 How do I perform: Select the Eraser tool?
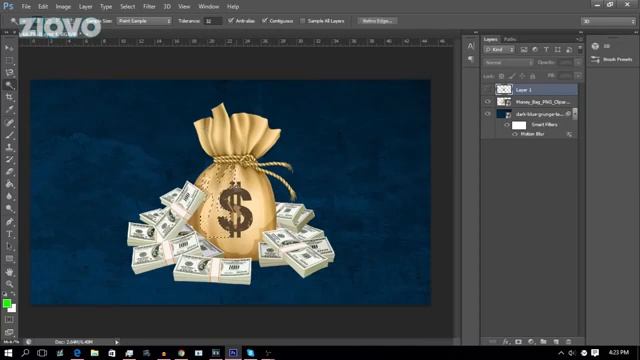point(9,172)
